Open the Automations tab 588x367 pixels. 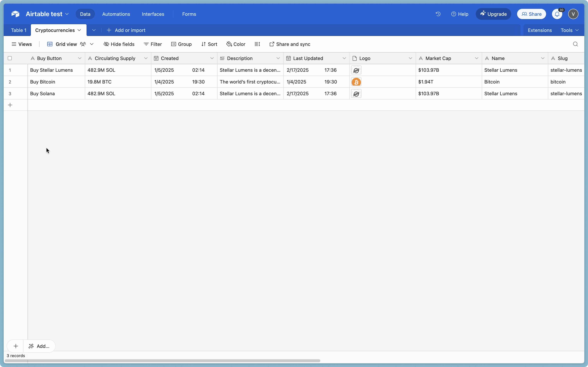[x=116, y=14]
